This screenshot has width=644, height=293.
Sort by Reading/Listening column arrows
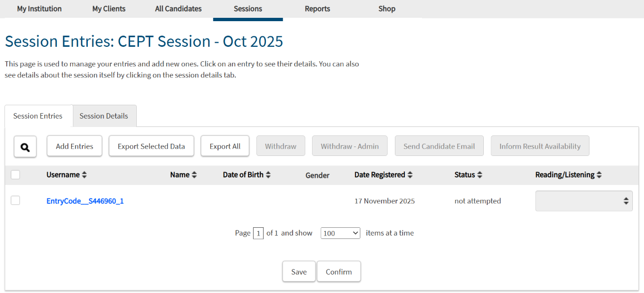pyautogui.click(x=599, y=175)
